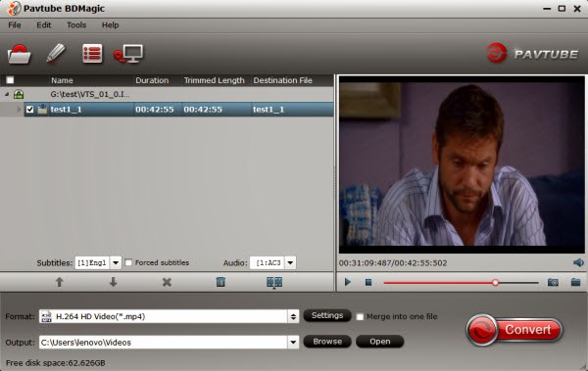588x371 pixels.
Task: Click the Trimmed Length column header
Action: pos(214,80)
